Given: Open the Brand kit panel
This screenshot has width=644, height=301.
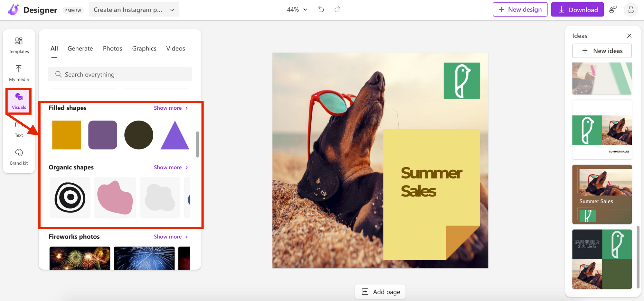Looking at the screenshot, I should tap(19, 157).
